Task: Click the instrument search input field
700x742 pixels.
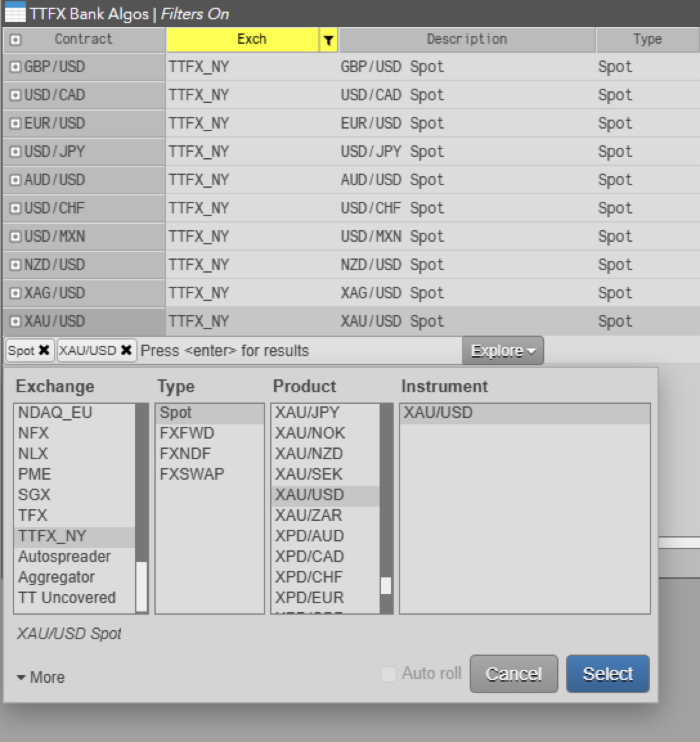Action: pos(296,351)
